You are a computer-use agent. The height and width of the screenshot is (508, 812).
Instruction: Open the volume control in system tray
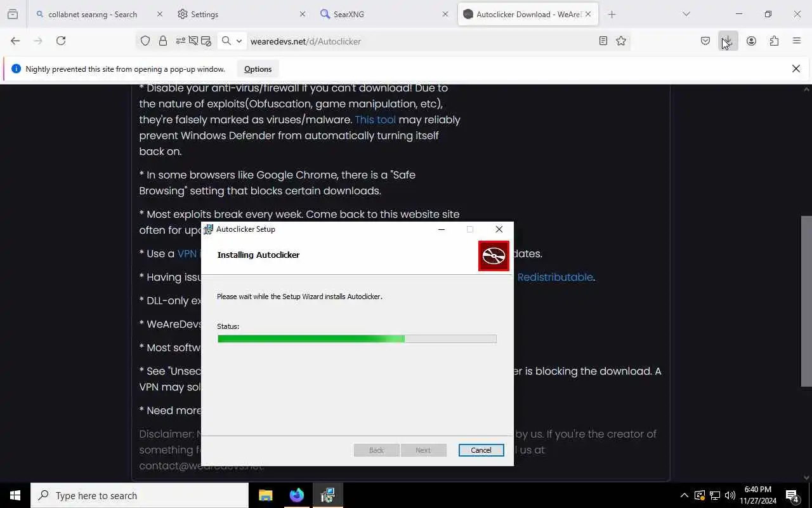730,495
